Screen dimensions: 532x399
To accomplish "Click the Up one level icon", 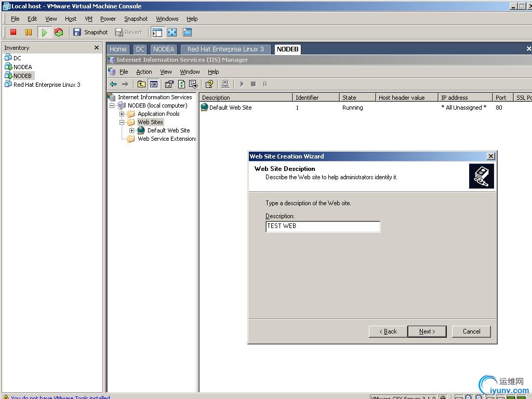I will [141, 84].
